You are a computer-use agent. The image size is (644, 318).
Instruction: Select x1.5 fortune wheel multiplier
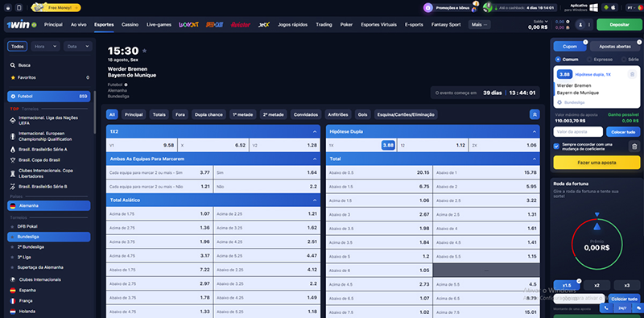coord(567,285)
